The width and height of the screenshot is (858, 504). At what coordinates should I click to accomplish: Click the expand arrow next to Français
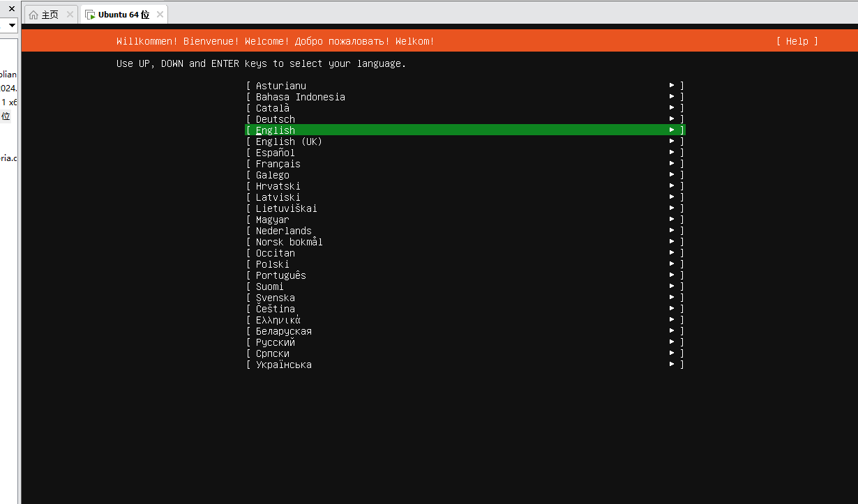coord(672,163)
